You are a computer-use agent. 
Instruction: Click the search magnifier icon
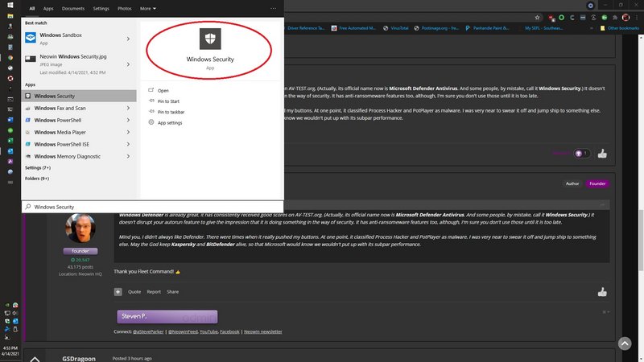point(28,207)
